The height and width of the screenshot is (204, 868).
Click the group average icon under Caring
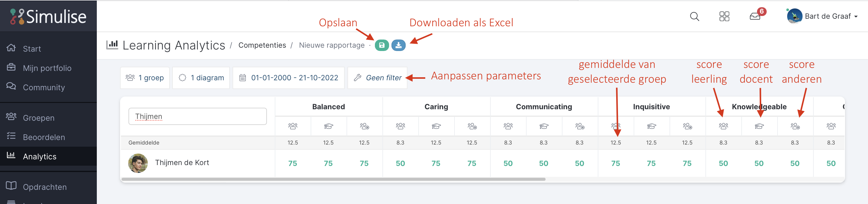(x=400, y=126)
